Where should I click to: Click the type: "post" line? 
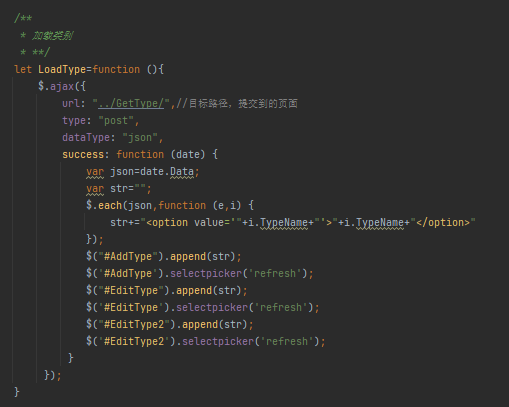point(101,120)
